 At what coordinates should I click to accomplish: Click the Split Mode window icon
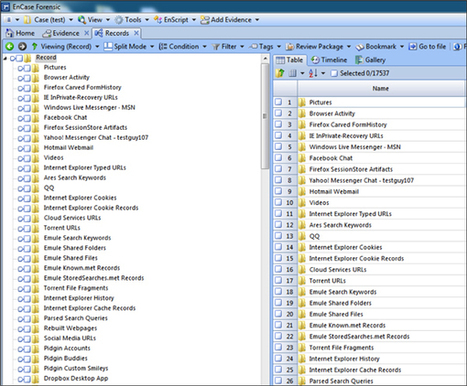pyautogui.click(x=108, y=46)
